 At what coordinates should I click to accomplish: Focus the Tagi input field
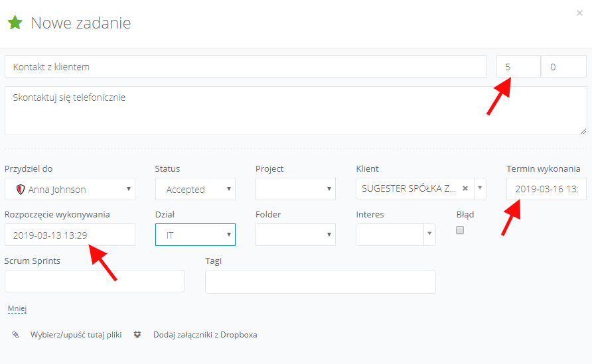320,282
